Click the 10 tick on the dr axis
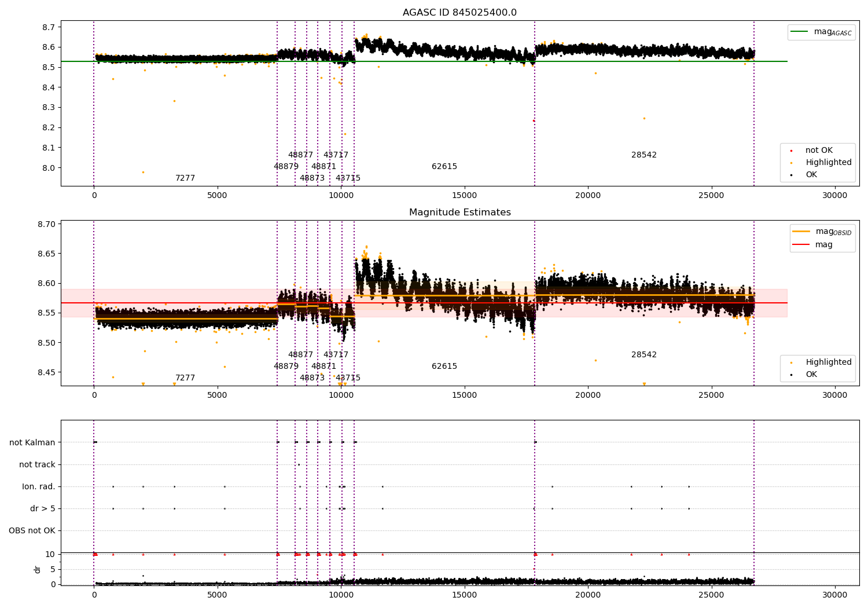 click(50, 555)
